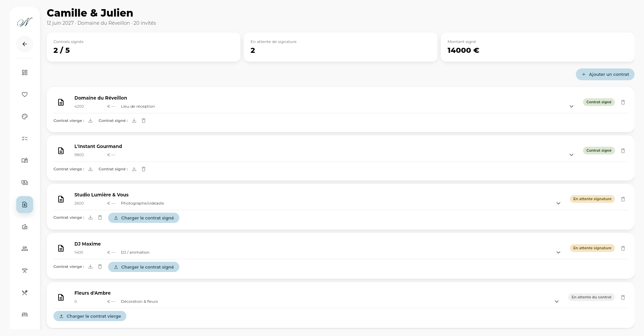The image size is (644, 336).
Task: Download blank contract for Studio Lumière & Vous
Action: [x=91, y=217]
